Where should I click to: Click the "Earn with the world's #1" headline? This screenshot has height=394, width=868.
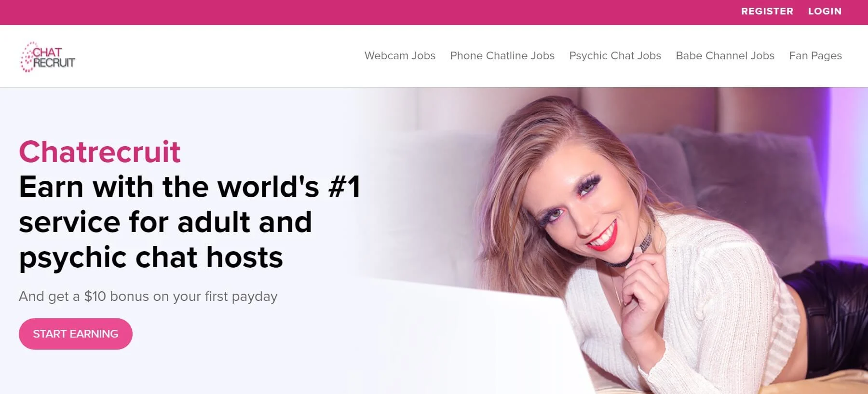click(x=190, y=187)
